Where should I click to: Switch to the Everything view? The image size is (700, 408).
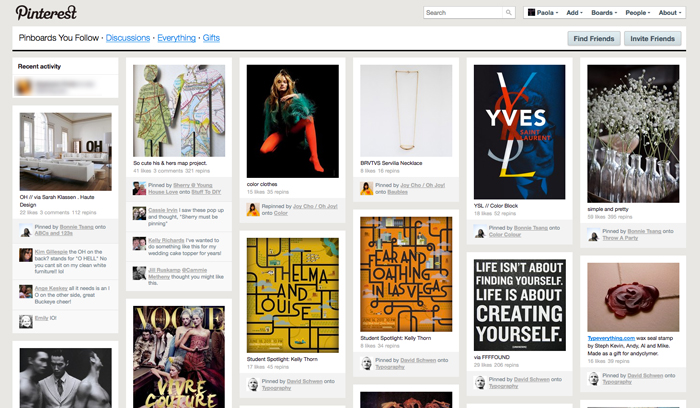pyautogui.click(x=176, y=38)
